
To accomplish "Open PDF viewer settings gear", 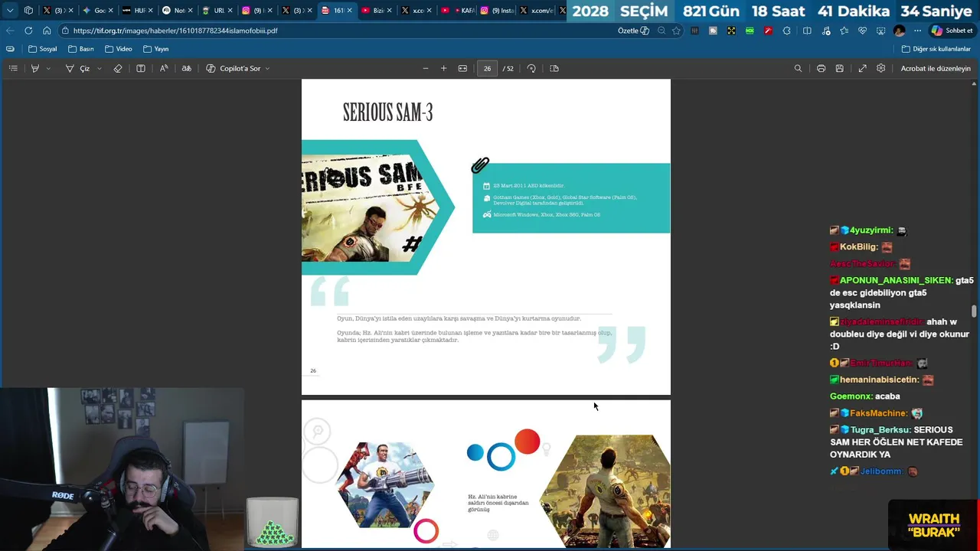I will 881,68.
